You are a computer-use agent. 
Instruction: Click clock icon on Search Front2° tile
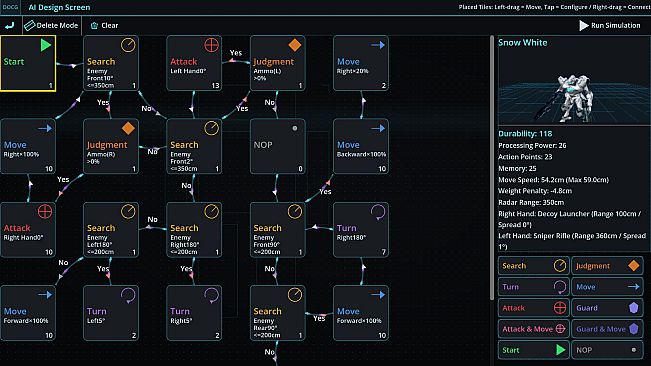tap(211, 128)
